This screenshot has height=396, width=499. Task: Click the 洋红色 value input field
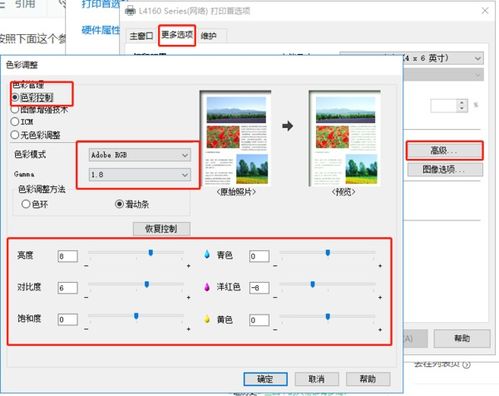[259, 288]
